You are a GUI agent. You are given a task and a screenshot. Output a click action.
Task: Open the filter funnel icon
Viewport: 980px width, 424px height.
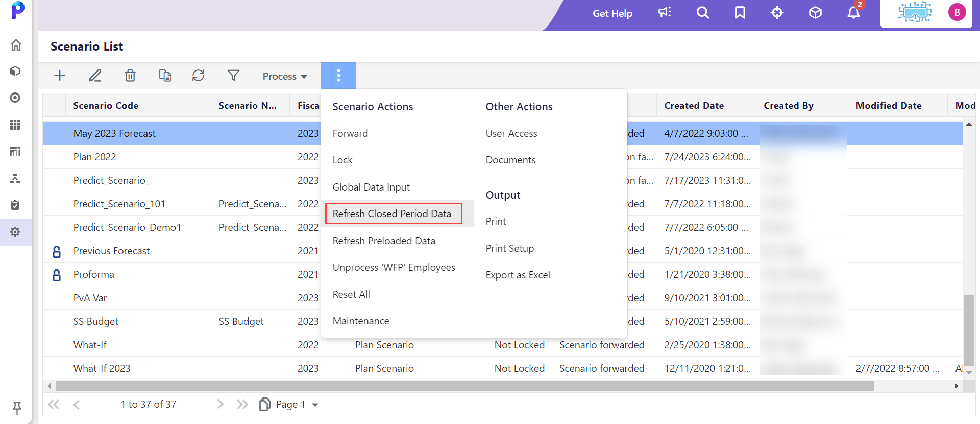click(233, 76)
